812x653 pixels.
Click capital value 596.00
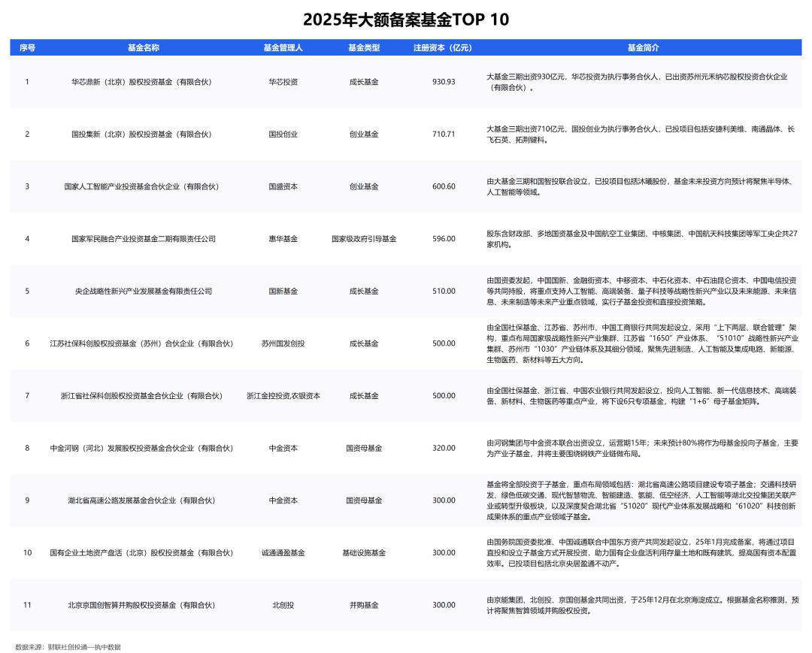click(x=444, y=238)
